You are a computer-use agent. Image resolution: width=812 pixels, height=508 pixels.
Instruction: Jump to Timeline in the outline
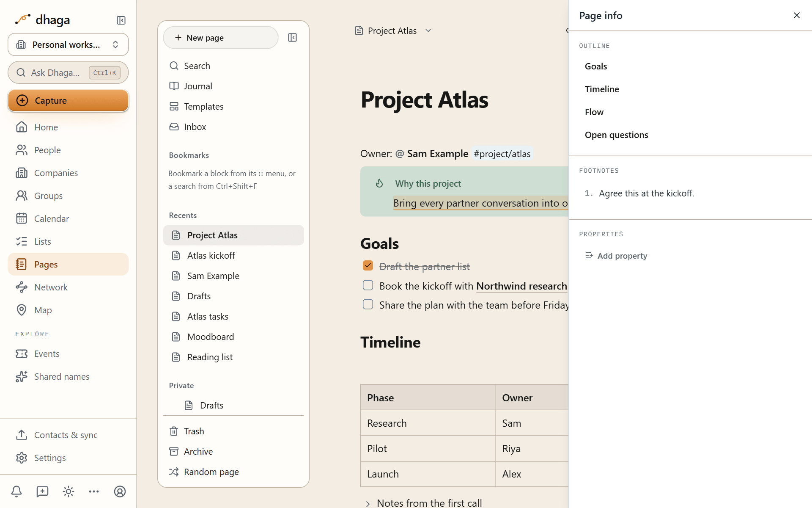[x=602, y=89]
